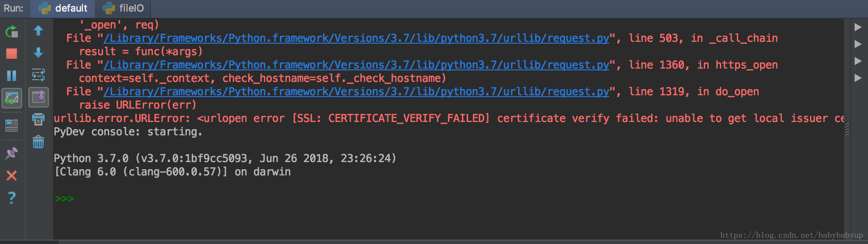Viewport: 868px width, 244px height.
Task: Click the URLError CERTIFICATE_VERIFY_FAILED error line
Action: (x=449, y=118)
